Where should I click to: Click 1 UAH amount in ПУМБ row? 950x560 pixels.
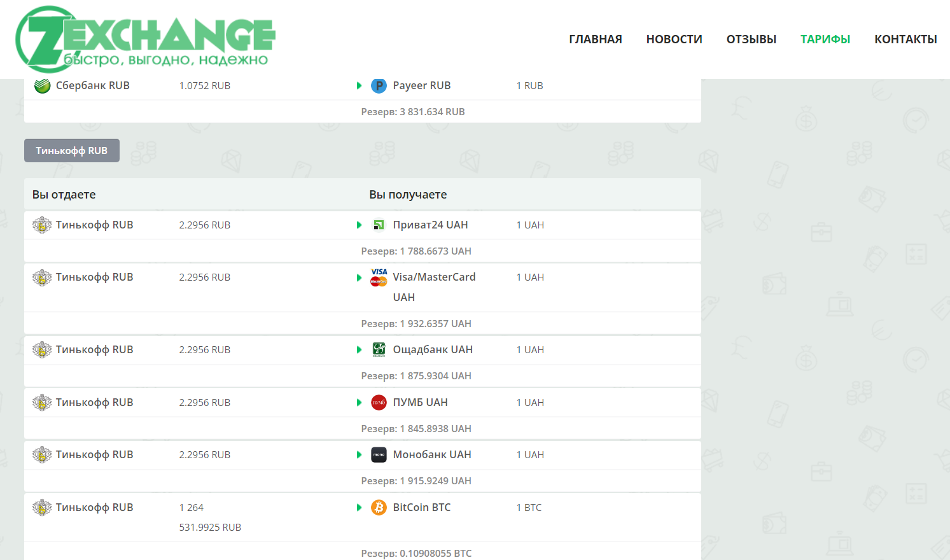click(x=530, y=403)
